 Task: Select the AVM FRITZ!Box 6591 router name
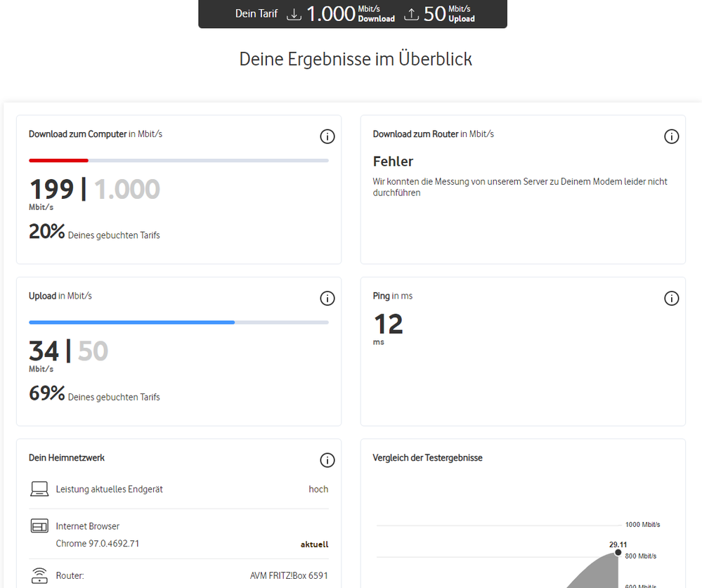[x=289, y=576]
